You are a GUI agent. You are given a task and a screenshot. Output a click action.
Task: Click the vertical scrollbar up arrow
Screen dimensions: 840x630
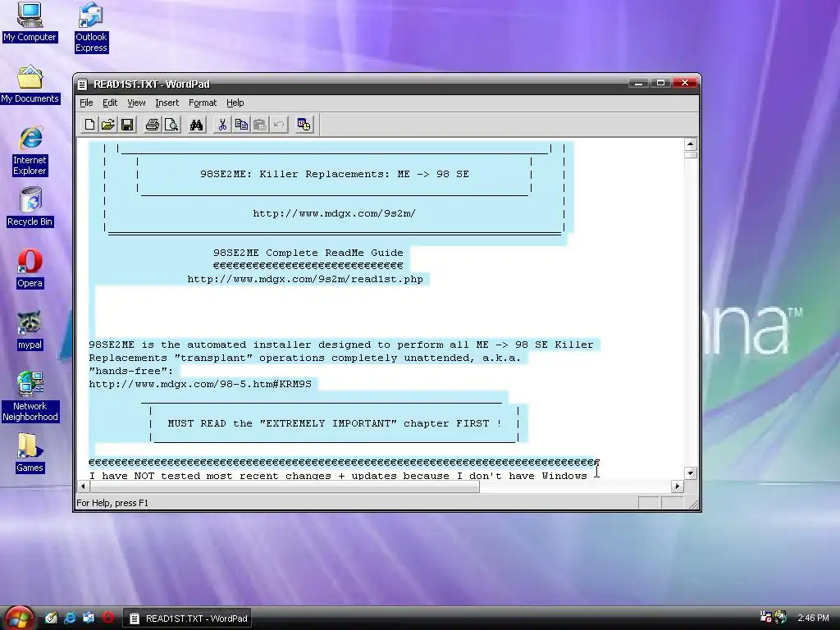click(691, 144)
